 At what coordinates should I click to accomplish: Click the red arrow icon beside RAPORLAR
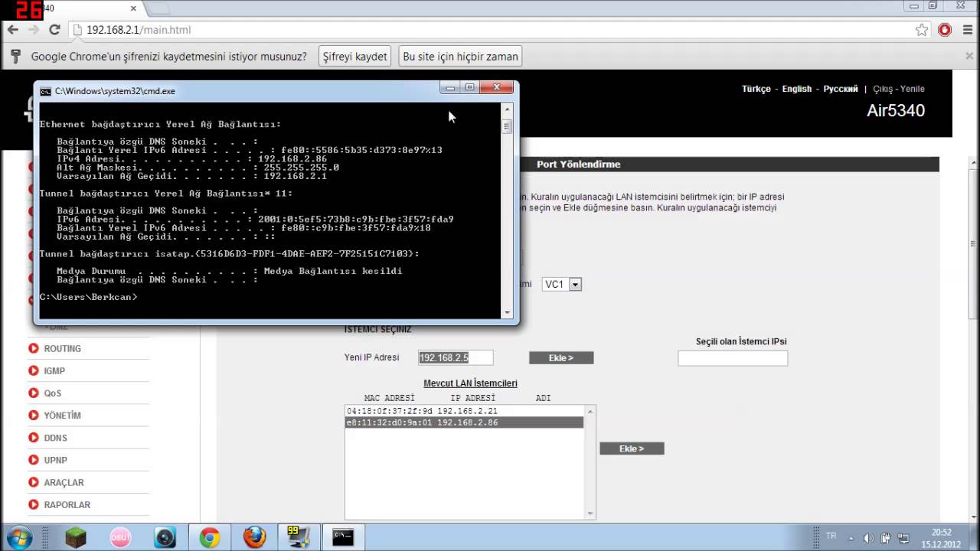pos(34,504)
